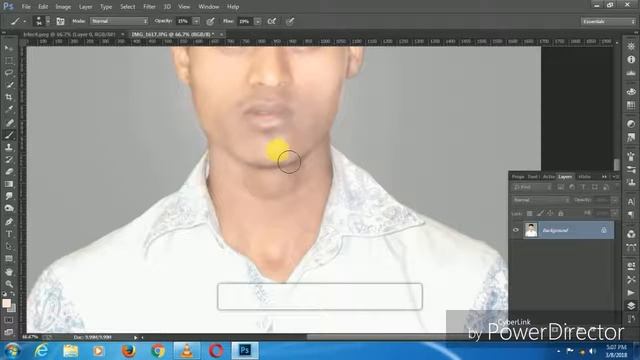Screen dimensions: 640x360
Task: Open the Filter menu
Action: 149,7
